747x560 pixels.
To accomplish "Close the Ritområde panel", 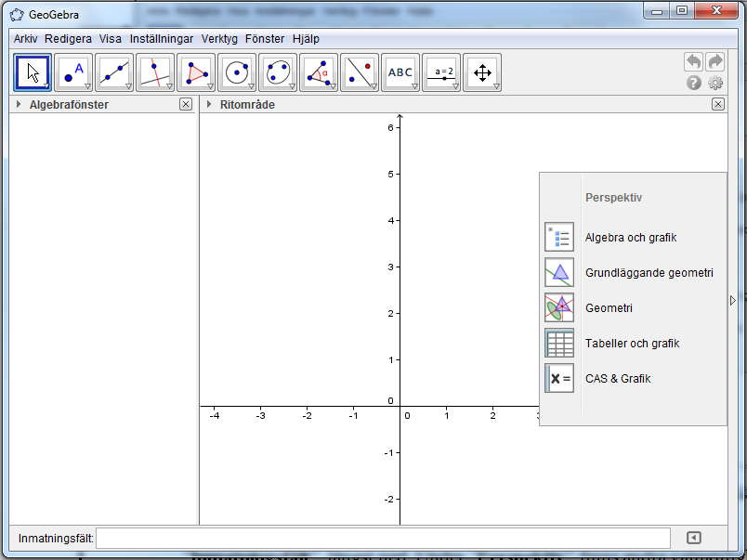I will tap(718, 104).
